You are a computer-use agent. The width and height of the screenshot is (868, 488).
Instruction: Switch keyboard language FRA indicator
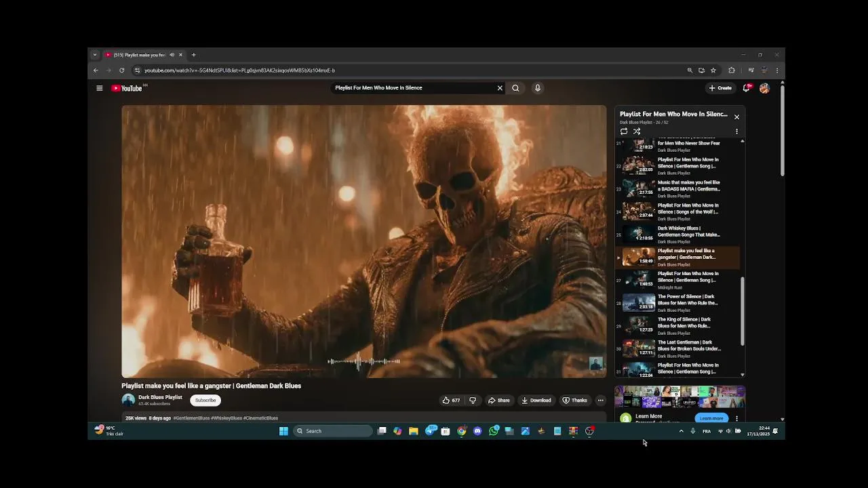click(x=707, y=431)
